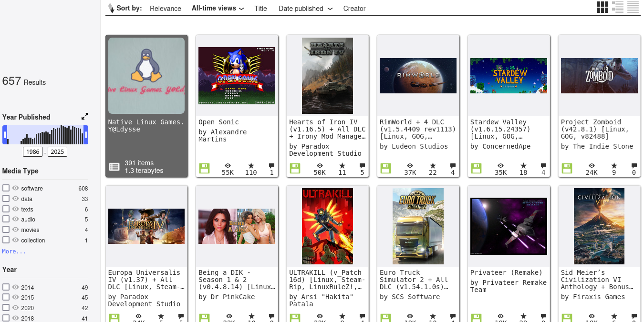Open the Project Zomboid cover thumbnail

pyautogui.click(x=599, y=76)
